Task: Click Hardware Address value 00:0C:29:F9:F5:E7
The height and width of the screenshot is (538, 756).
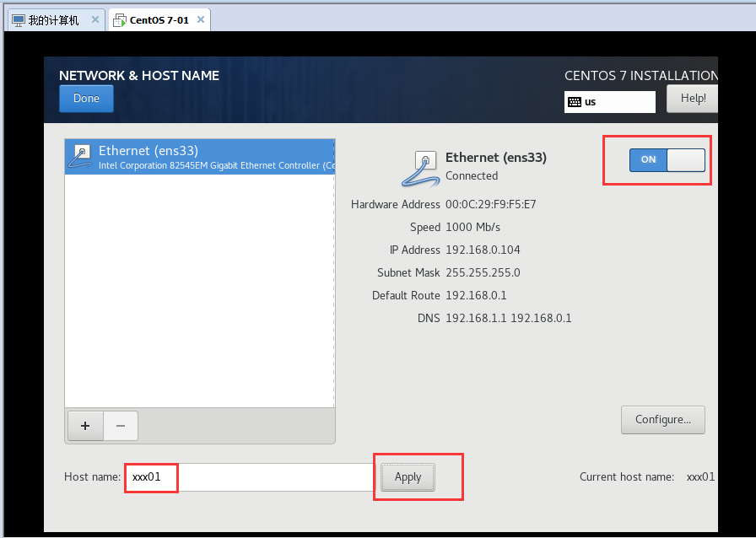Action: [x=491, y=204]
